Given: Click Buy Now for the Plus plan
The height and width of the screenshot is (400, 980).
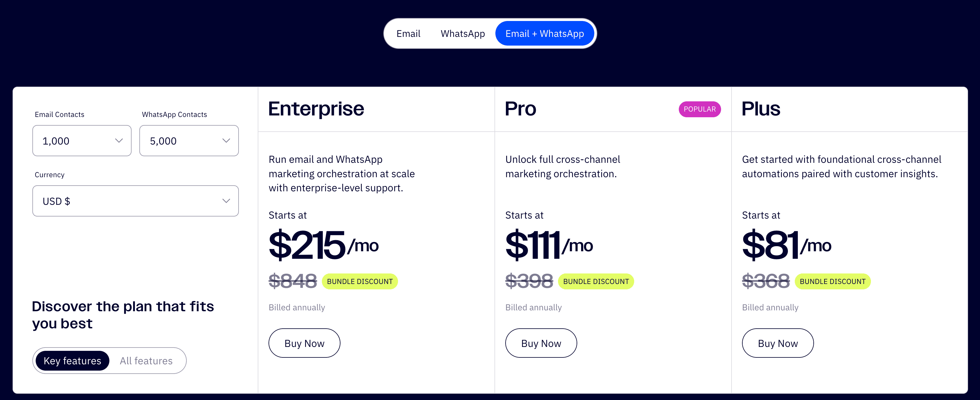Looking at the screenshot, I should [x=778, y=343].
